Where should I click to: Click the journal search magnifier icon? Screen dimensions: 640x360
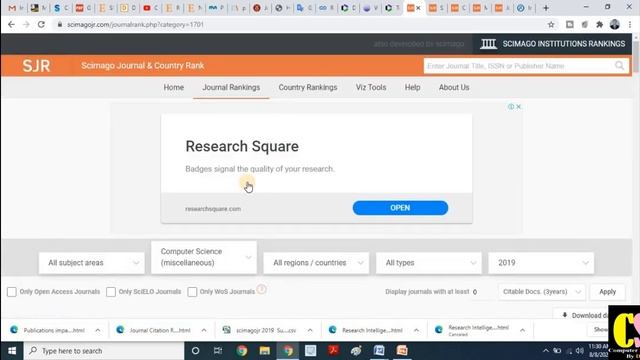pos(619,66)
